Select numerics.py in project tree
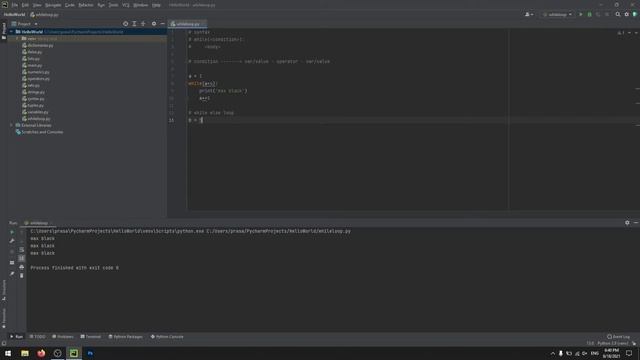The width and height of the screenshot is (640, 360). (36, 72)
